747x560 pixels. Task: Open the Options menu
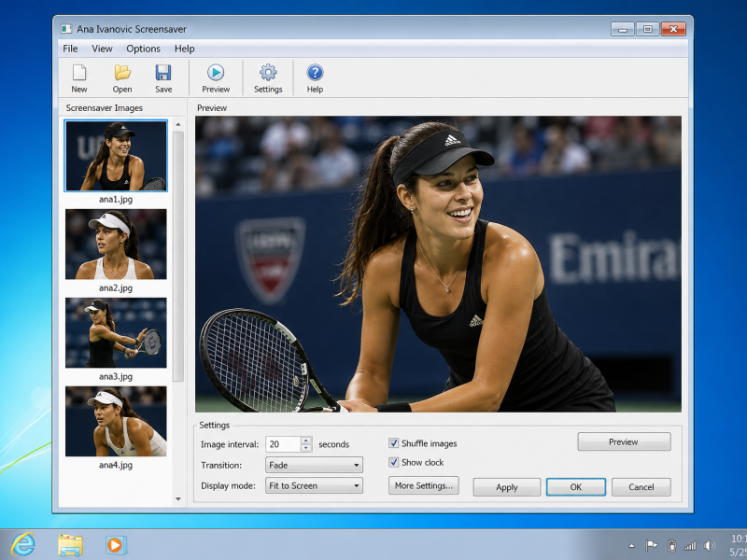[x=143, y=49]
